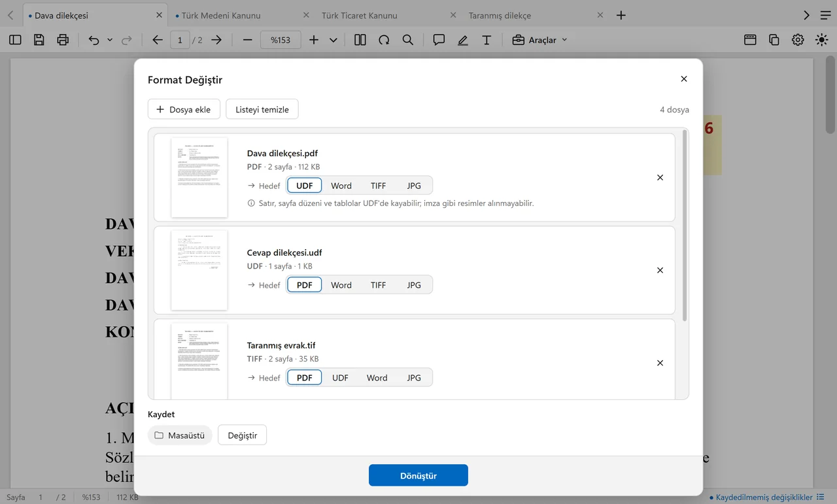Viewport: 837px width, 504px height.
Task: Open the search magnifier
Action: 408,40
